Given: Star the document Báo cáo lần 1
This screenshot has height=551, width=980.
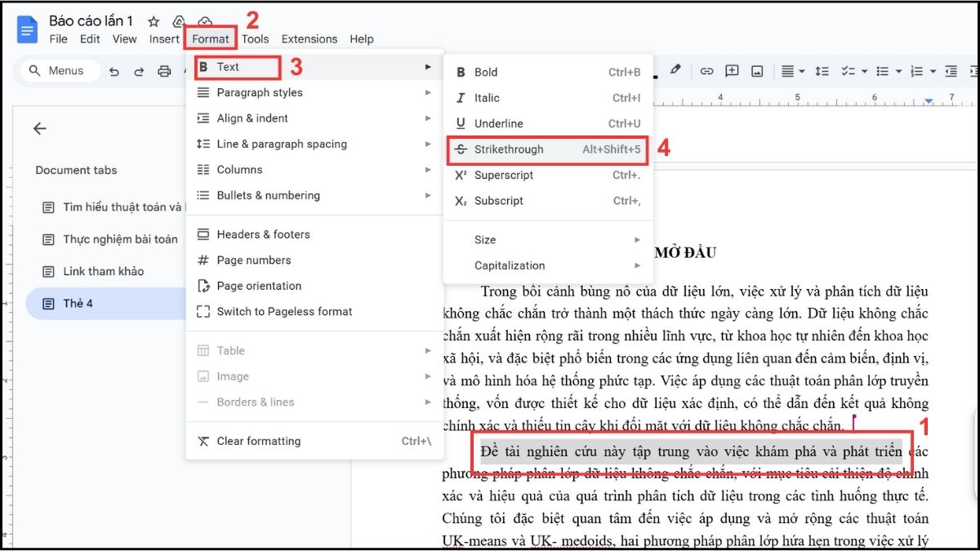Looking at the screenshot, I should [x=154, y=21].
